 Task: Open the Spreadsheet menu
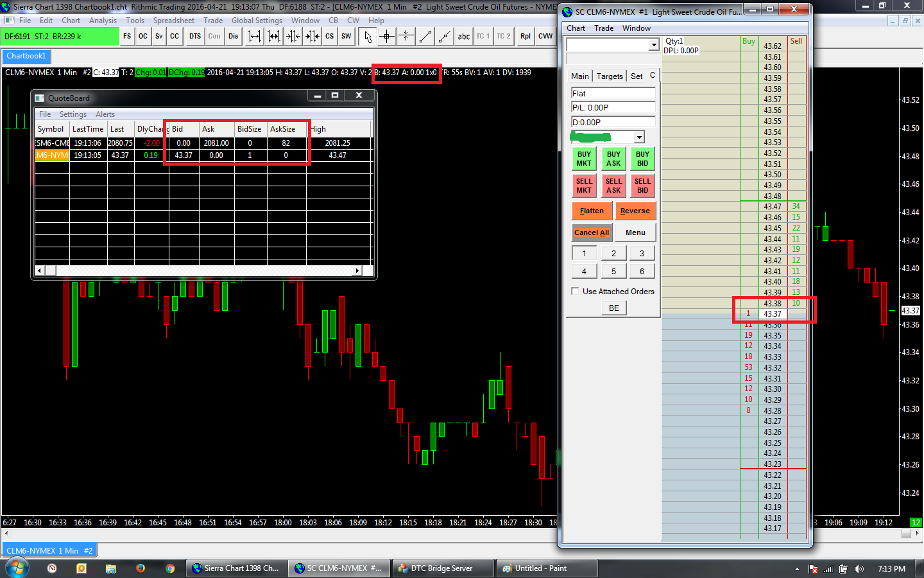(173, 21)
